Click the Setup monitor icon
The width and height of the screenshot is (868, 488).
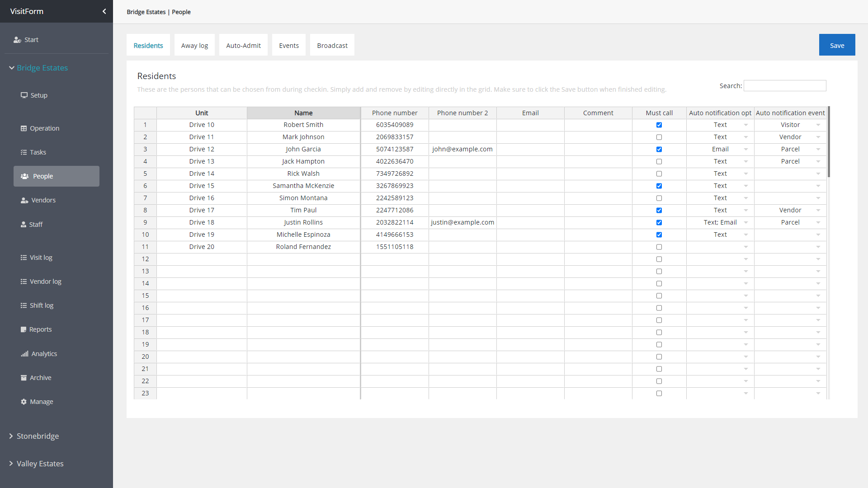[24, 95]
